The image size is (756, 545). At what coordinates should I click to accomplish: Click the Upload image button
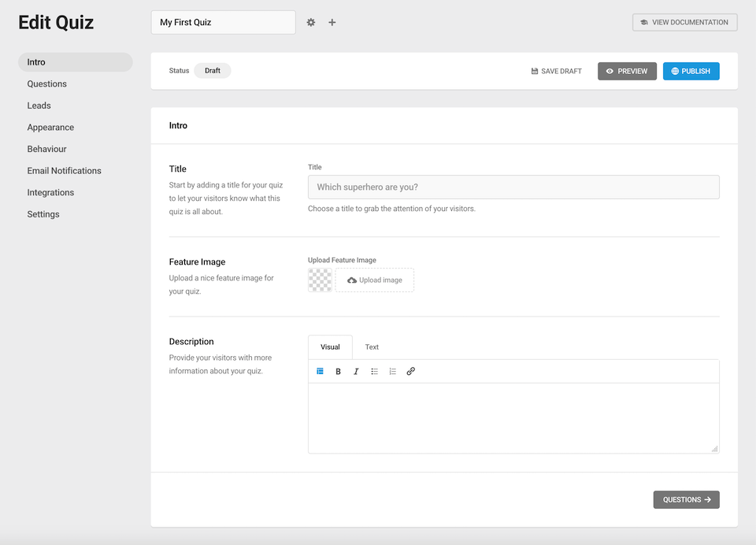point(375,280)
